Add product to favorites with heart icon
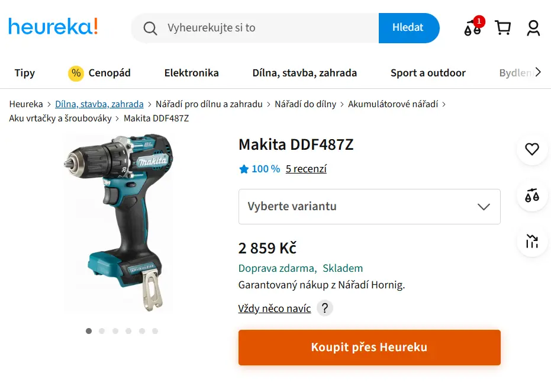This screenshot has height=392, width=551. pos(532,149)
